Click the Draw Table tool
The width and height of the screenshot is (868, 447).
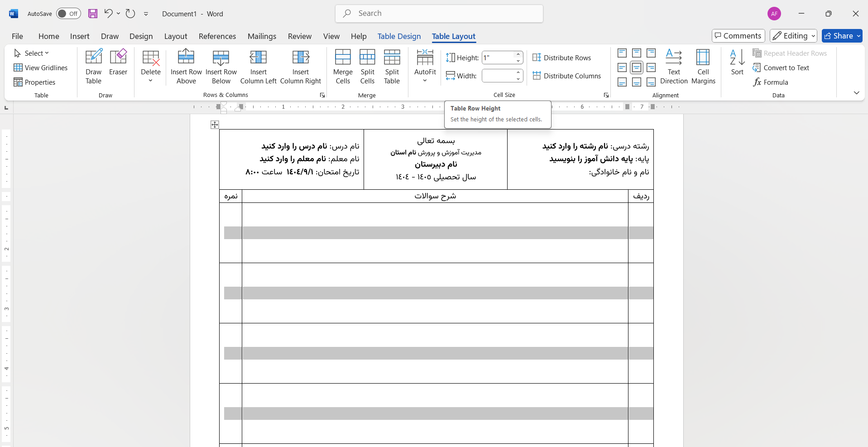[94, 67]
